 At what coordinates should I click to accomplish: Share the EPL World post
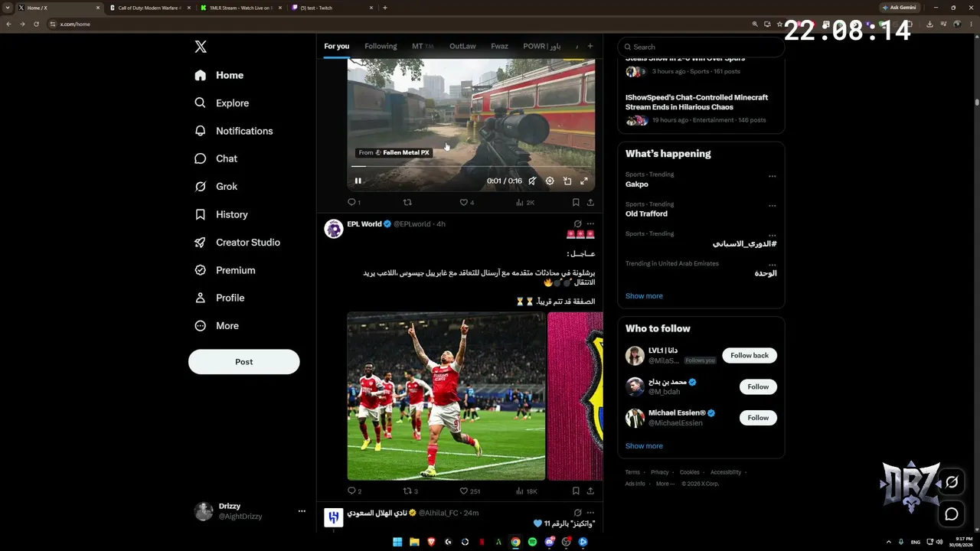pyautogui.click(x=590, y=491)
